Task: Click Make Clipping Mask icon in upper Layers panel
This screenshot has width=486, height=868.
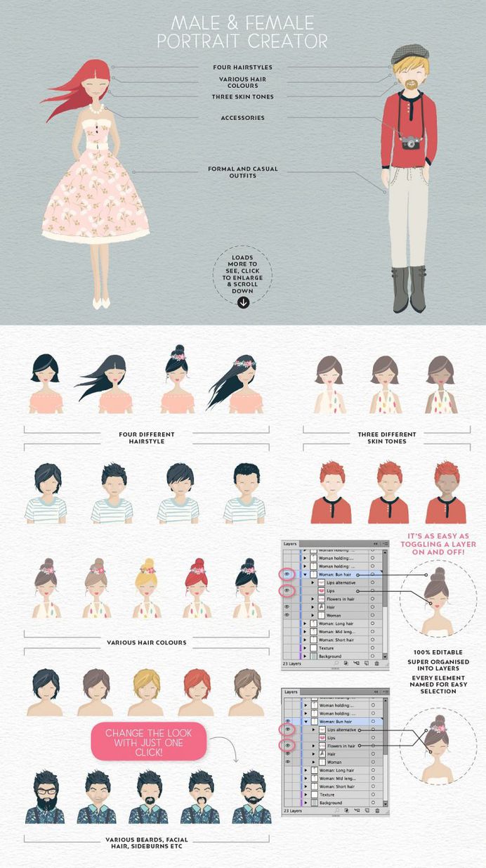Action: click(x=346, y=663)
